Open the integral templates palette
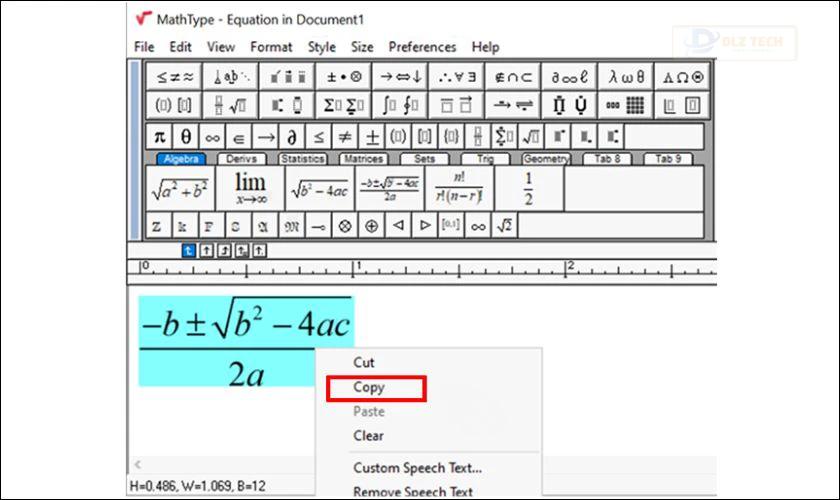840x500 pixels. (400, 105)
